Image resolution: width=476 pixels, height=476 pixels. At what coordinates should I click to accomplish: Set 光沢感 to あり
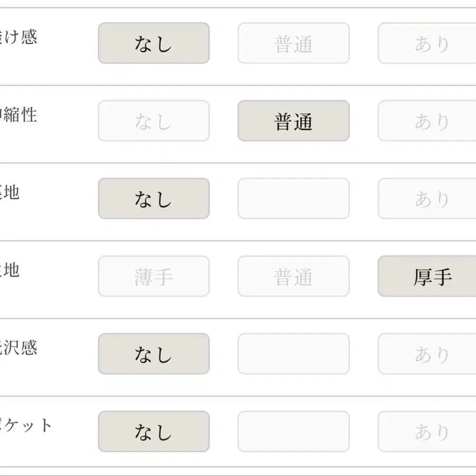[x=428, y=354]
